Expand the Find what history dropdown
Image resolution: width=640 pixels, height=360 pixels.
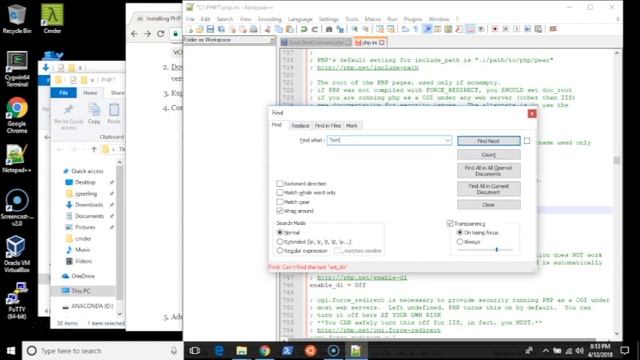pyautogui.click(x=447, y=140)
